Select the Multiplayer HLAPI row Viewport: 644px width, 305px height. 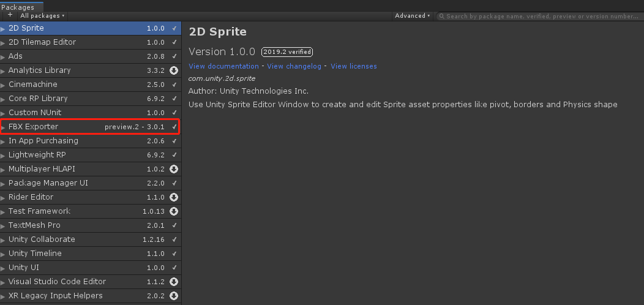tap(91, 169)
